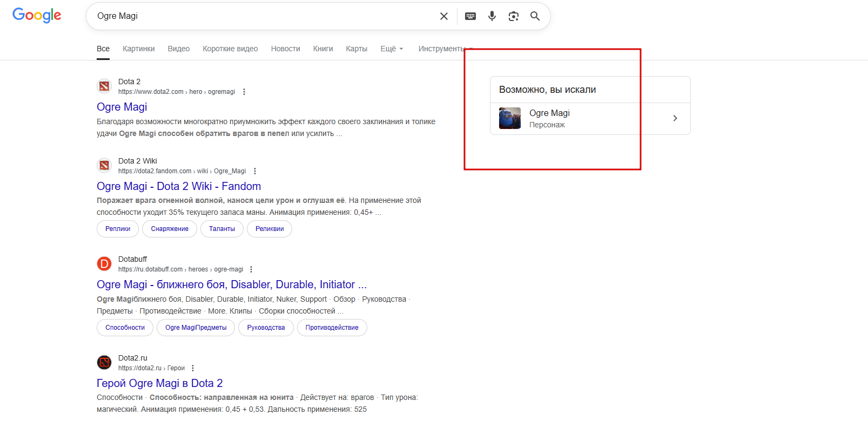Screen dimensions: 868x428
Task: Open the Ogre Magi dota2.com result title
Action: click(x=122, y=107)
